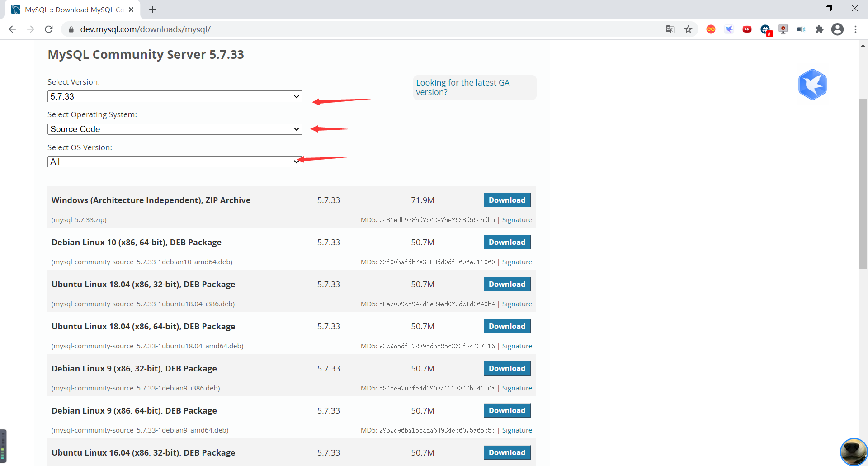Image resolution: width=868 pixels, height=466 pixels.
Task: Open Signature link for mysql-5.7.33.zip
Action: (517, 220)
